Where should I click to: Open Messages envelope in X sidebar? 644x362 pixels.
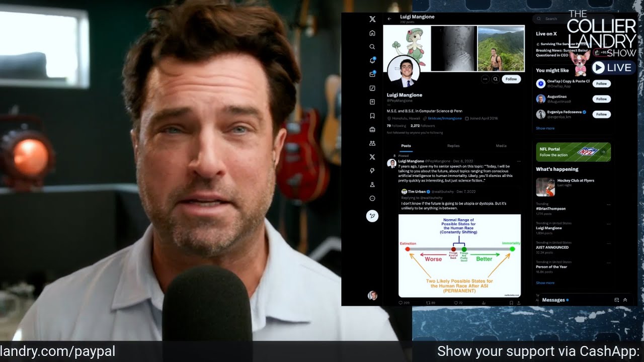372,74
